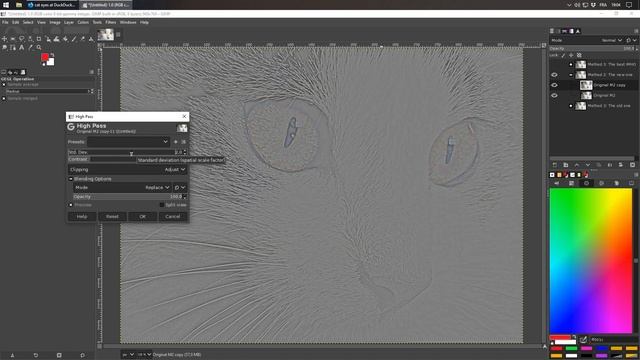Click Reset in High Pass dialog

(x=112, y=216)
